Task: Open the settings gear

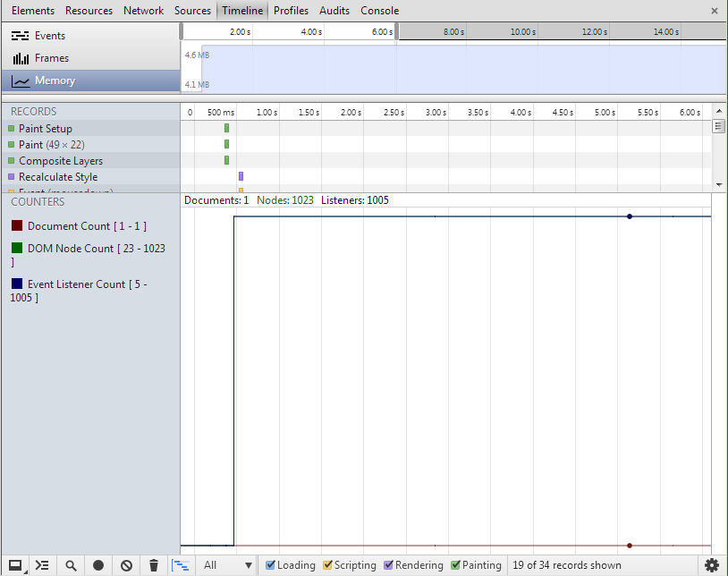Action: [x=712, y=565]
